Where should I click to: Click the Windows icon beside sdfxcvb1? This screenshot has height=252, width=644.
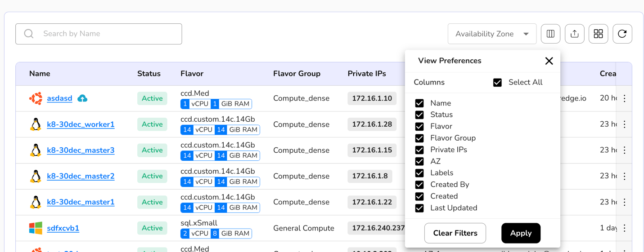[x=36, y=228]
